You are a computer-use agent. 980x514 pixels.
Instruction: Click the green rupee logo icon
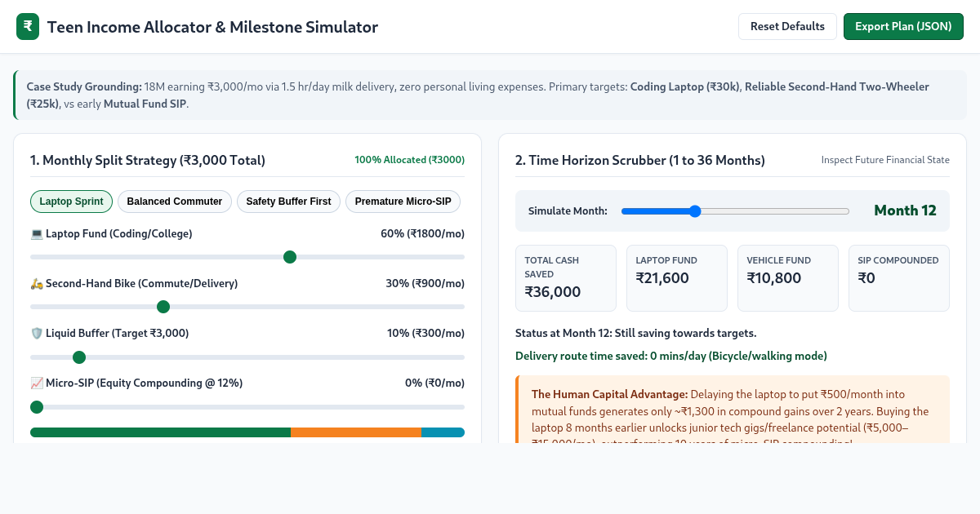(x=28, y=26)
